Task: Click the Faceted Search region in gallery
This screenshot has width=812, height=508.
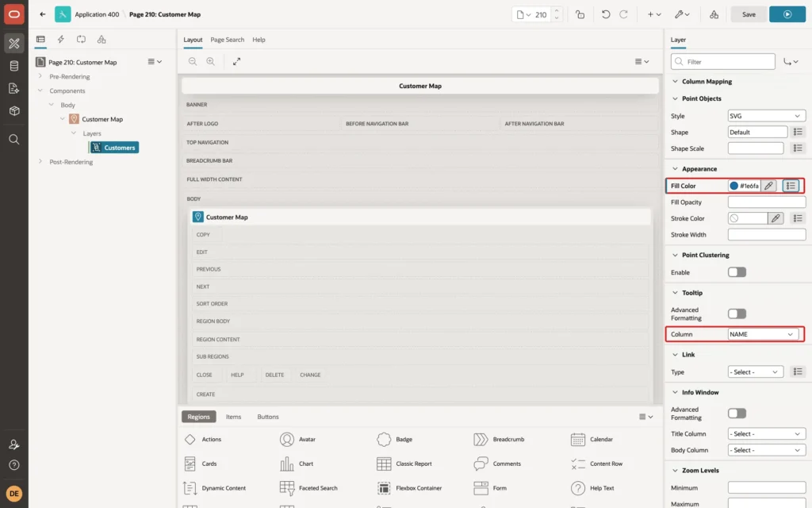Action: (x=308, y=488)
